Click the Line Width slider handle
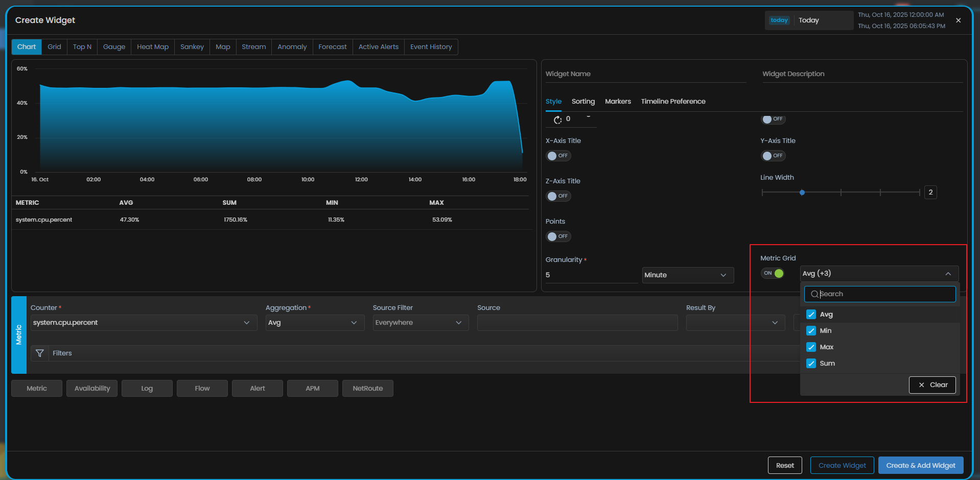Viewport: 980px width, 480px height. click(x=802, y=193)
